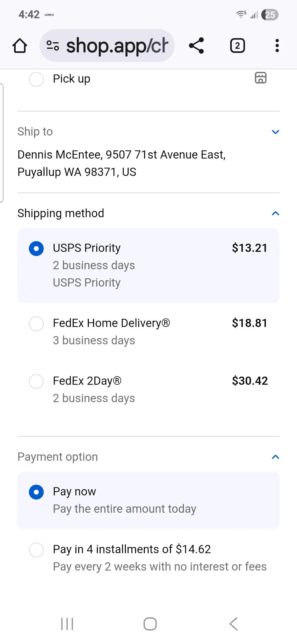Viewport: 297px width, 644px height.
Task: Tap the browser home icon
Action: [x=20, y=46]
